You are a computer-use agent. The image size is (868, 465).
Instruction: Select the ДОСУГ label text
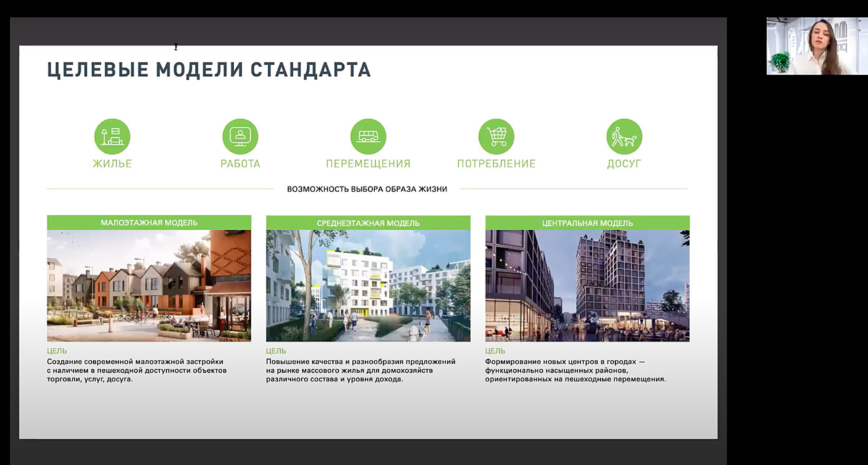click(x=624, y=164)
